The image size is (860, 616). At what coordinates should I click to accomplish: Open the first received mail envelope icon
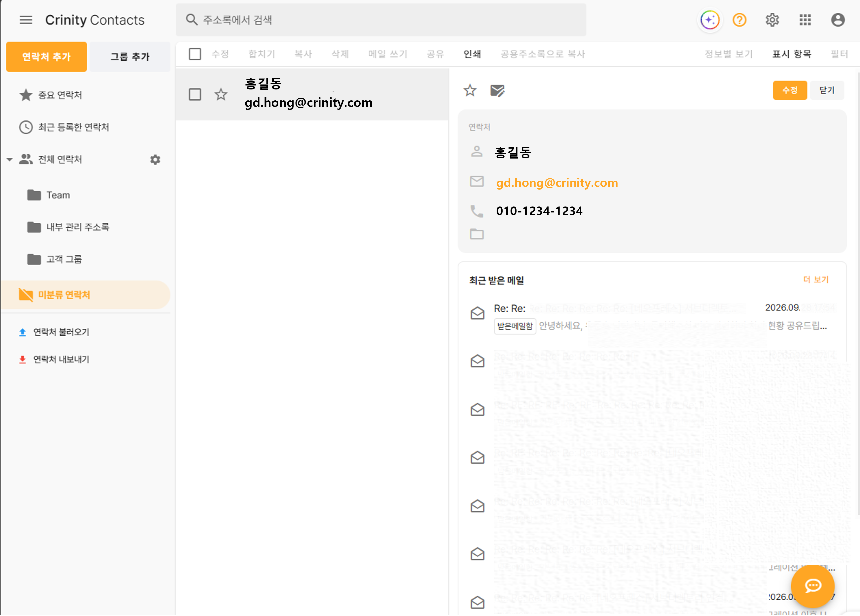pos(477,313)
